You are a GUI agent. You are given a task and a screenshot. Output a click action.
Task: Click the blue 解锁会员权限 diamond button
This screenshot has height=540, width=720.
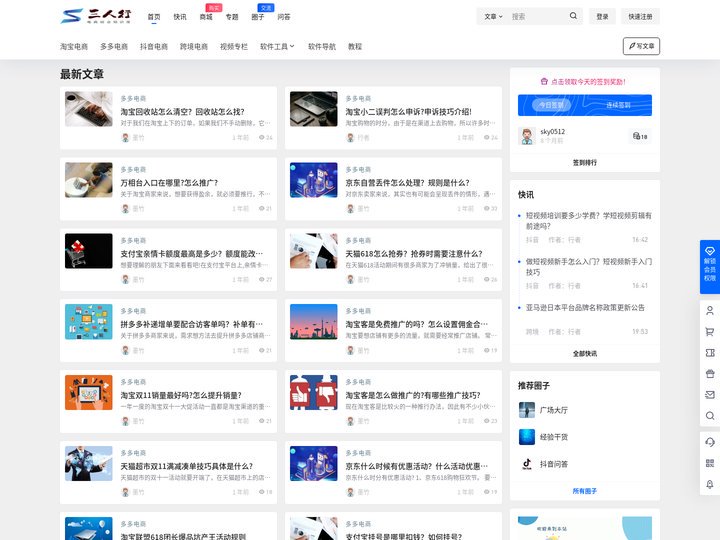point(709,266)
